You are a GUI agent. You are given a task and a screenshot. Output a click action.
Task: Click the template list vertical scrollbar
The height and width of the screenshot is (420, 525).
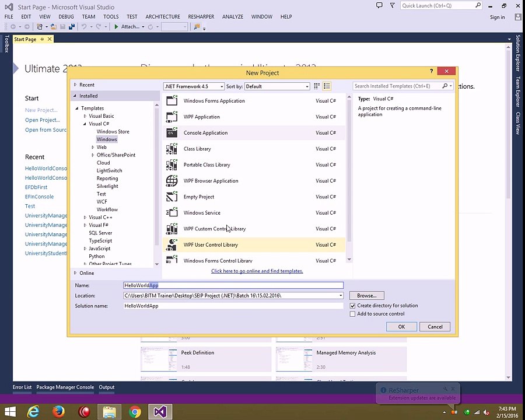pos(349,171)
